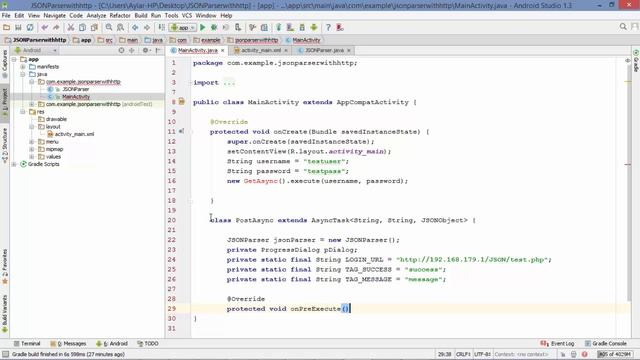
Task: Click the Undo arrow icon
Action: point(44,27)
